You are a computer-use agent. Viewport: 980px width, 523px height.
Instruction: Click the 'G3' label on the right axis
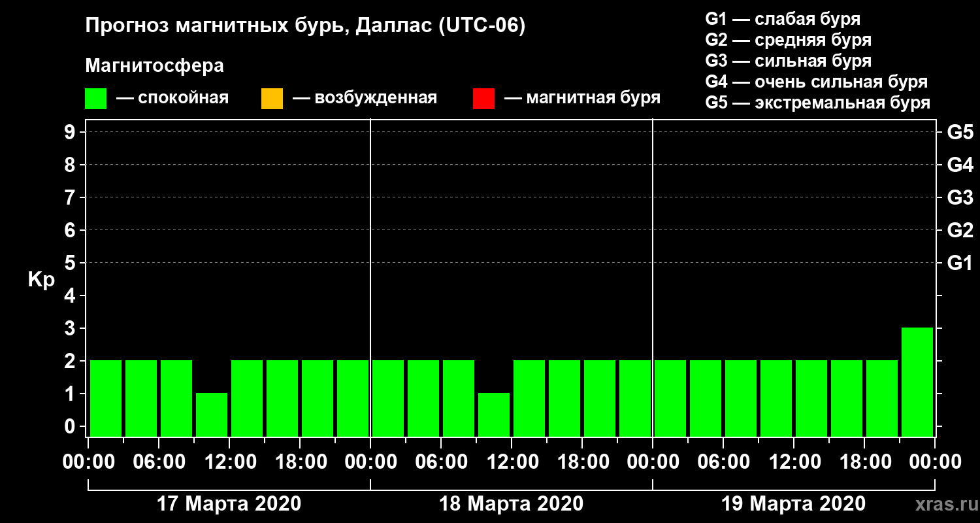pyautogui.click(x=960, y=198)
